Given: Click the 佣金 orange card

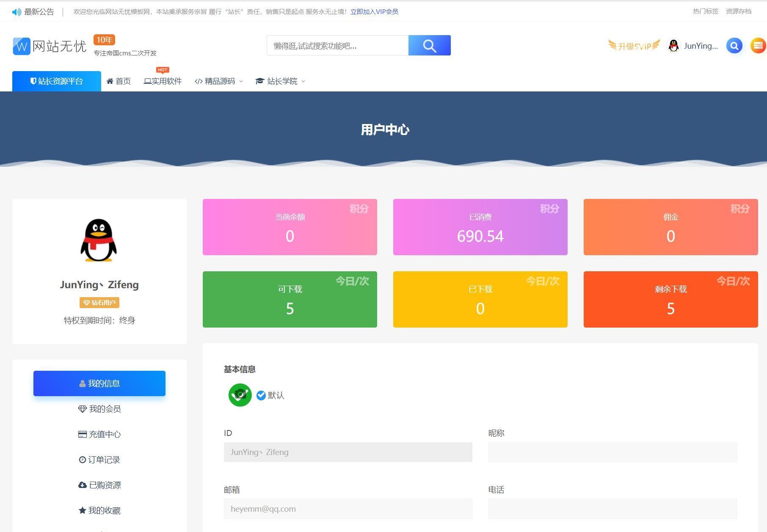Looking at the screenshot, I should tap(671, 227).
